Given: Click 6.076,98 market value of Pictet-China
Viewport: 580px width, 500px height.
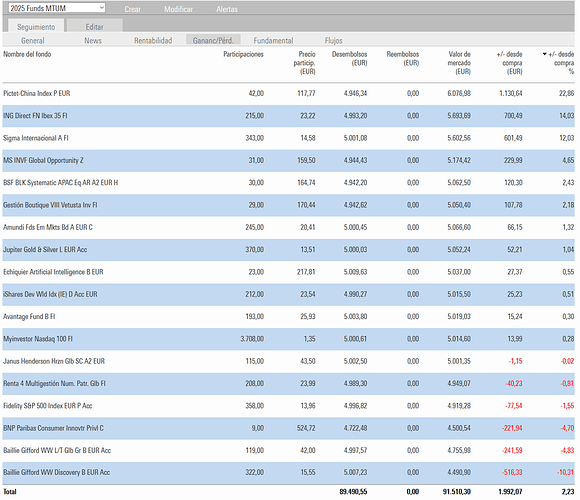Looking at the screenshot, I should click(x=459, y=94).
